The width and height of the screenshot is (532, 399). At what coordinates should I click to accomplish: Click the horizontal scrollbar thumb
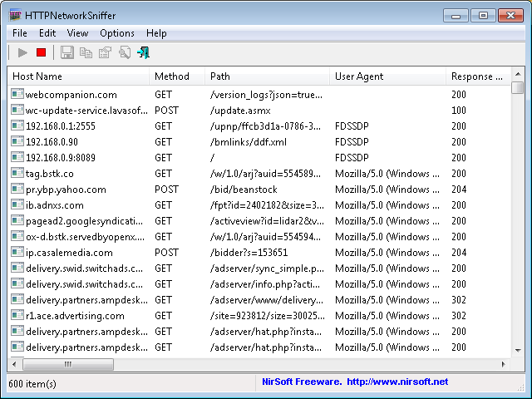68,364
